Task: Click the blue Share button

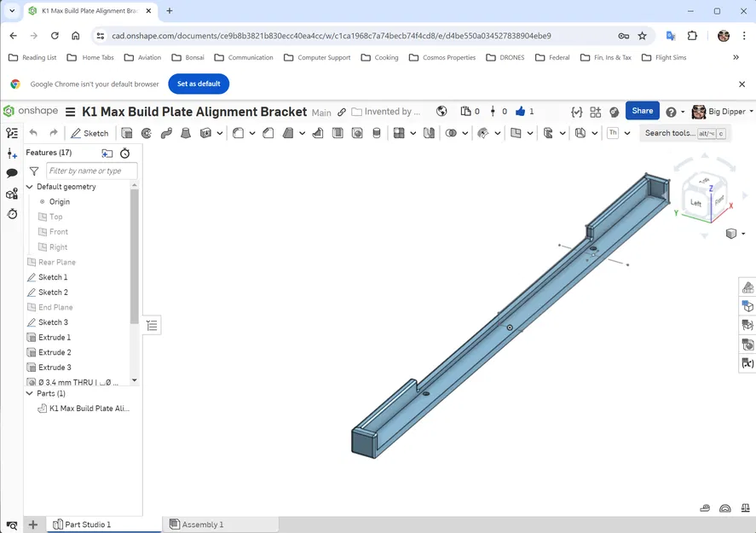Action: point(642,111)
